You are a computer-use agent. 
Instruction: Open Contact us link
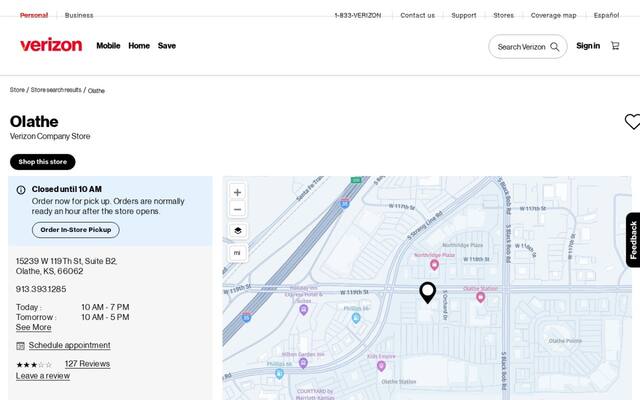point(418,16)
